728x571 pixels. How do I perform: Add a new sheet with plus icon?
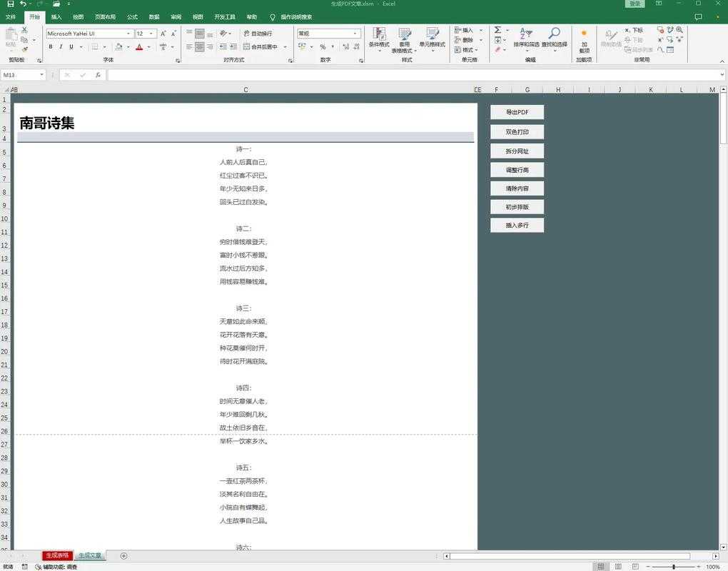pyautogui.click(x=123, y=556)
